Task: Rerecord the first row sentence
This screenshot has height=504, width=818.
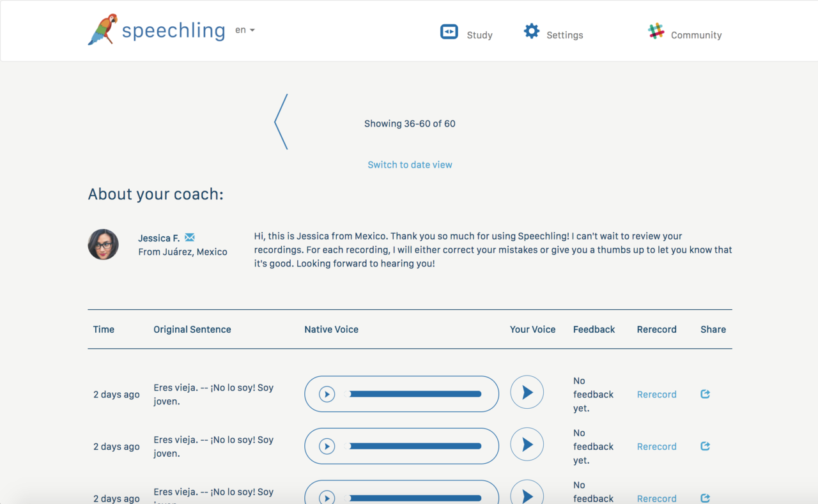Action: click(656, 395)
